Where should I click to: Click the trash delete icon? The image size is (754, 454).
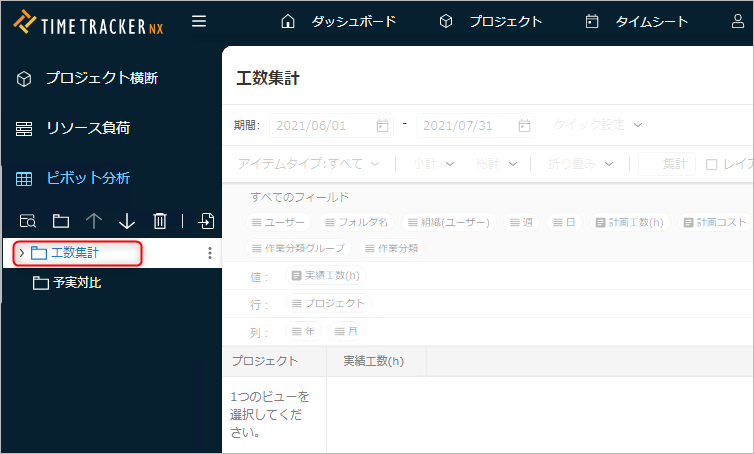[x=160, y=221]
